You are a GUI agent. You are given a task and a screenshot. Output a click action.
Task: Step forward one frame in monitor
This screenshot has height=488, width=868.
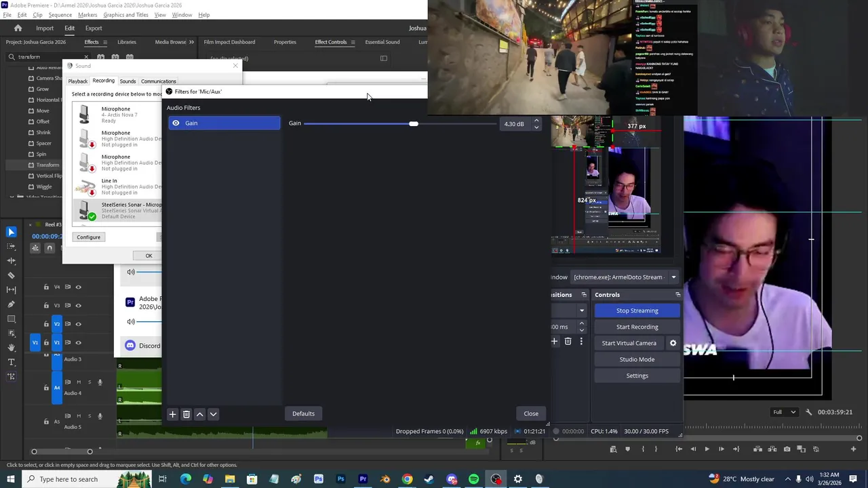[x=721, y=449]
